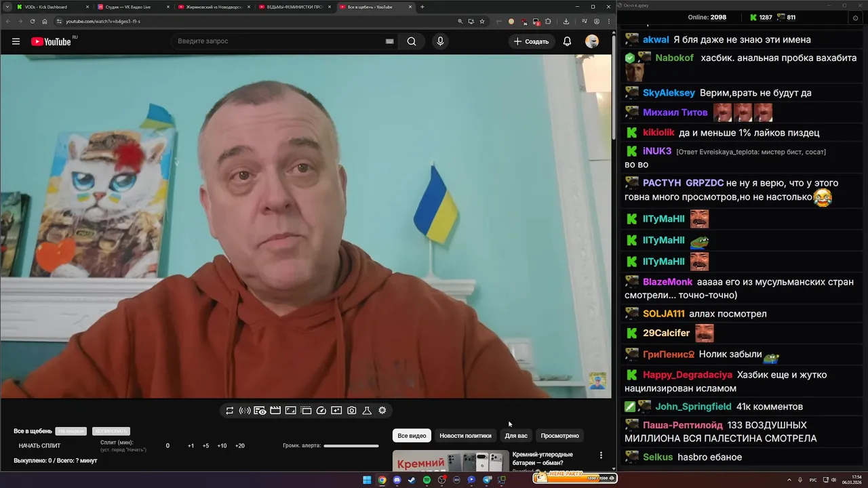868x488 pixels.
Task: Click the browser home icon
Action: (45, 21)
